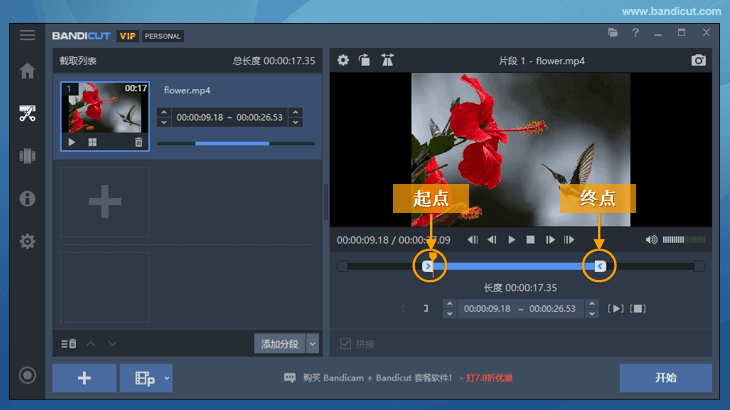Viewport: 730px width, 410px height.
Task: Open the hamburger menu
Action: click(x=27, y=35)
